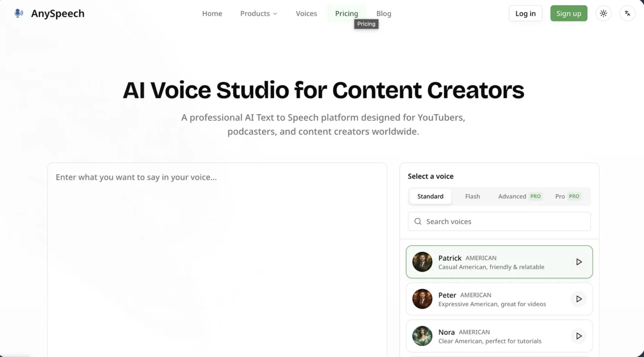Toggle the light/dark theme sun icon
Viewport: 644px width, 357px height.
click(x=603, y=13)
